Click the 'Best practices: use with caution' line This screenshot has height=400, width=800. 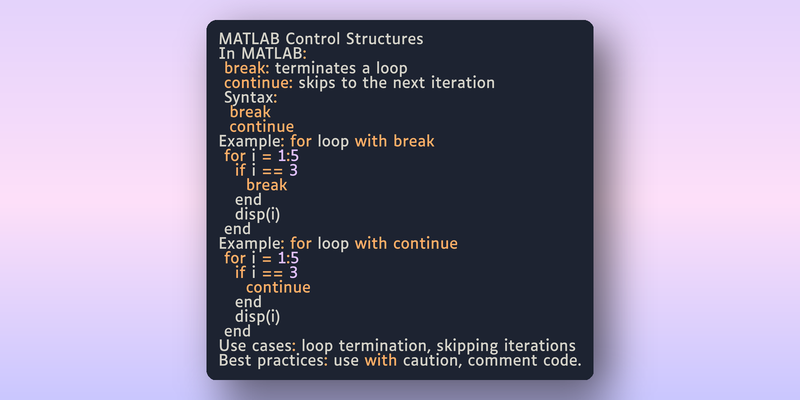coord(400,360)
